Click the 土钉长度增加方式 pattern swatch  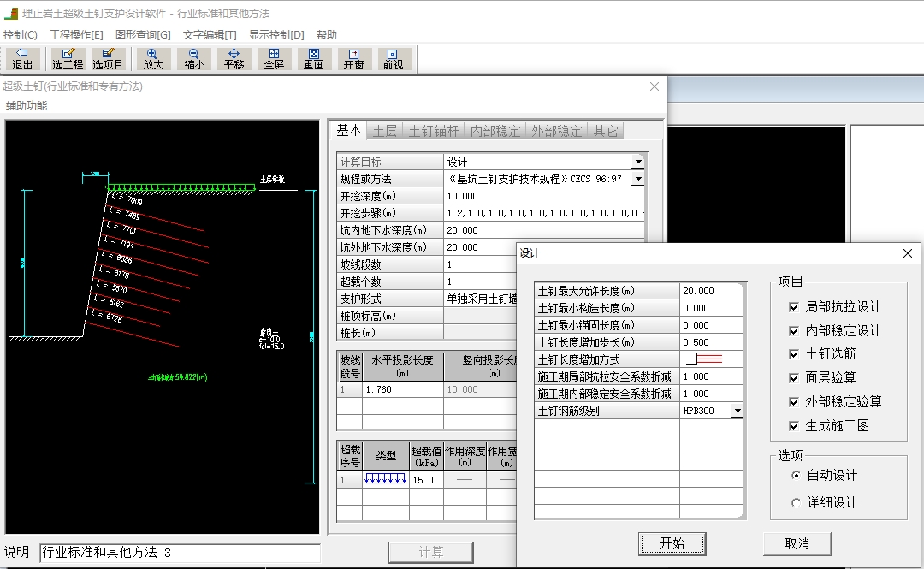pyautogui.click(x=711, y=359)
